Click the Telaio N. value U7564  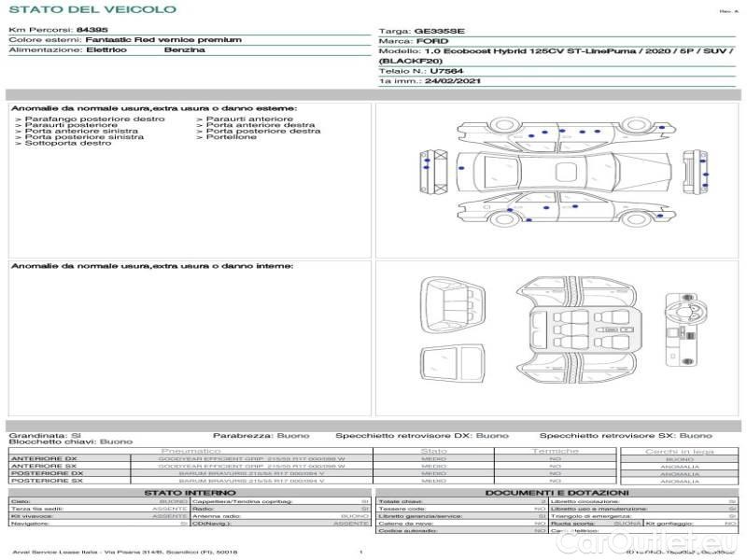click(x=446, y=71)
